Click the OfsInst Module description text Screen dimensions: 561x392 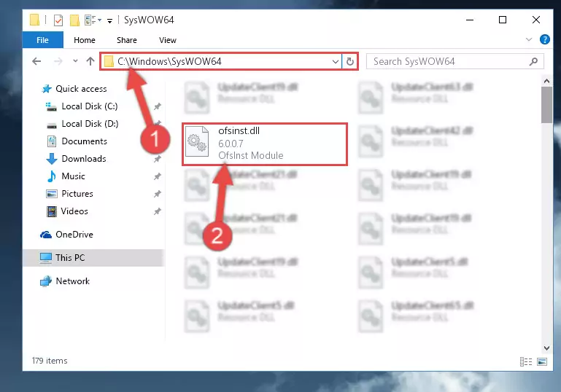point(251,155)
